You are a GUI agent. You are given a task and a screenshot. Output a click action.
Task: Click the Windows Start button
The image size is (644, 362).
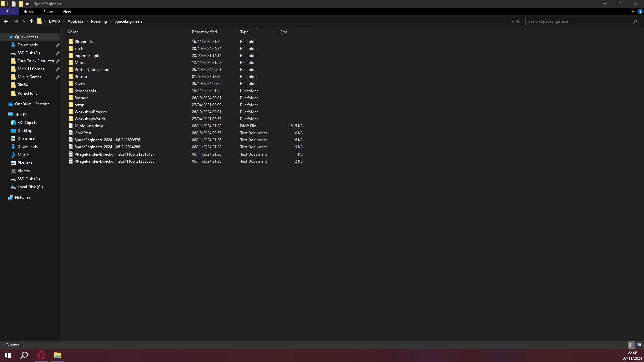(x=8, y=355)
